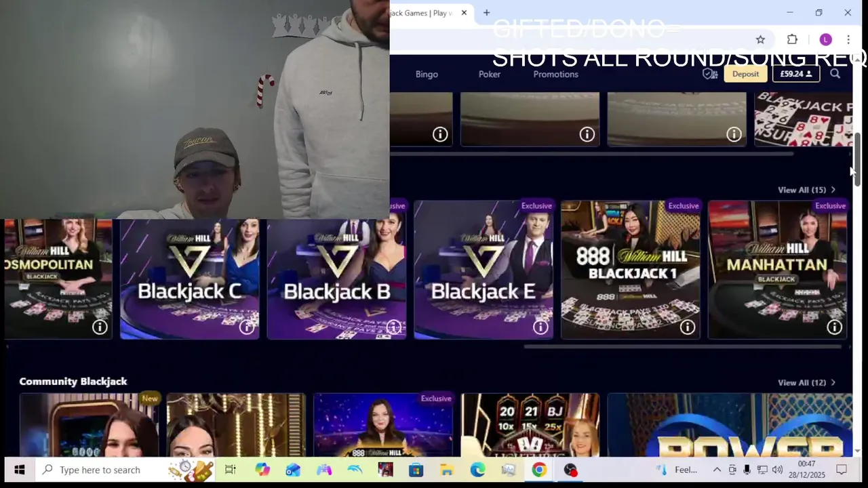Viewport: 868px width, 488px height.
Task: Open the Windows Start menu
Action: (x=19, y=470)
